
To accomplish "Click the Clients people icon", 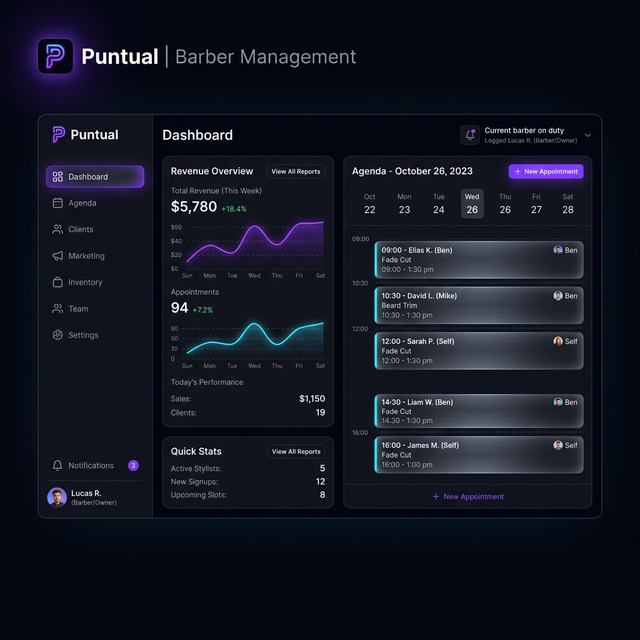I will coord(58,229).
